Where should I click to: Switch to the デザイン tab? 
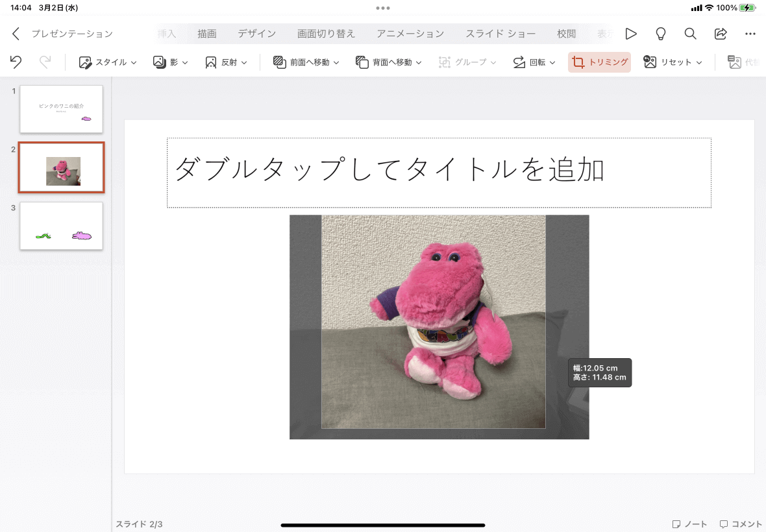[x=257, y=34]
